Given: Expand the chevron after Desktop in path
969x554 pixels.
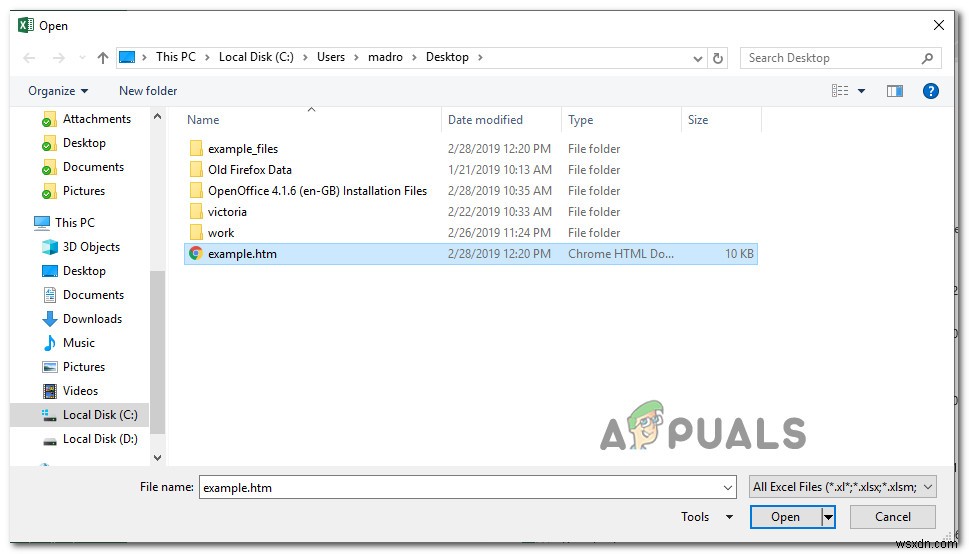Looking at the screenshot, I should (x=480, y=58).
